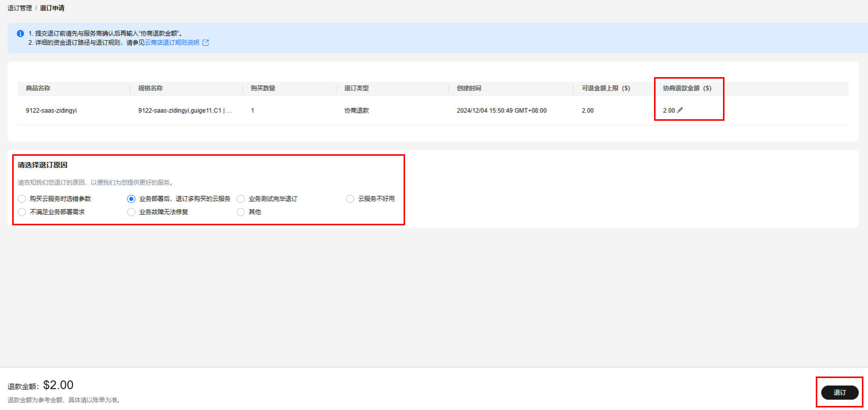868x410 pixels.
Task: Select the 业务部署后，退订多购买的云服务 radio option
Action: [131, 199]
